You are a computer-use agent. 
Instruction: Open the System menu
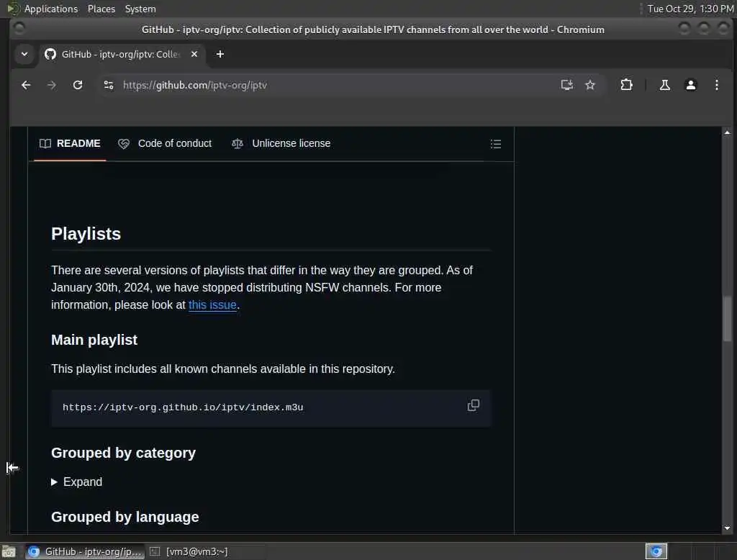pos(140,9)
